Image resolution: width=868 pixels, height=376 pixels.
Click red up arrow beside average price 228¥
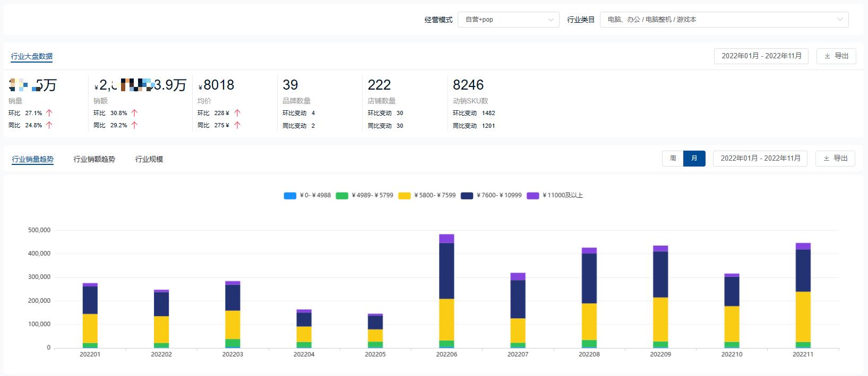point(237,113)
